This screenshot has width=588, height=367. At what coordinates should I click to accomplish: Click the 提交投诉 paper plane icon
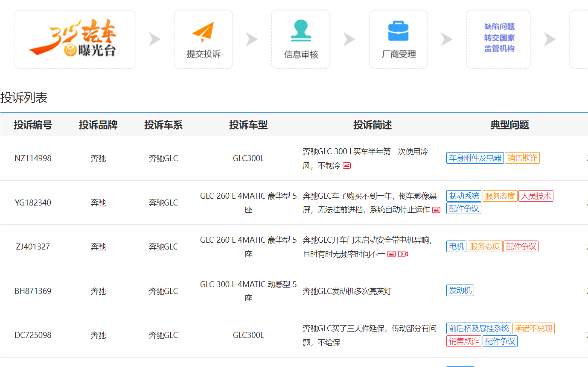[x=203, y=32]
